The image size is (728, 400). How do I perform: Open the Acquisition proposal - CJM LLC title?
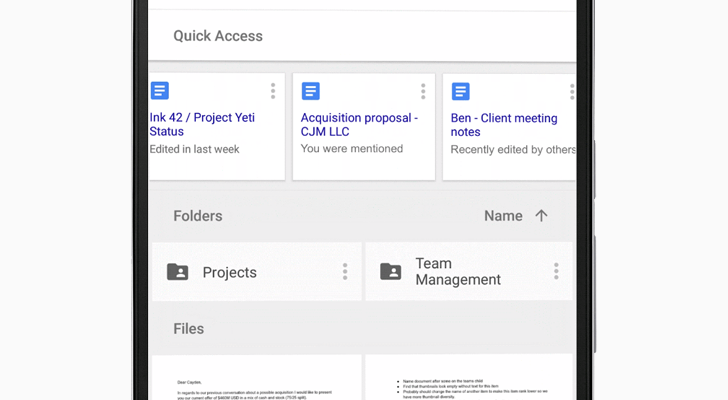click(x=359, y=125)
